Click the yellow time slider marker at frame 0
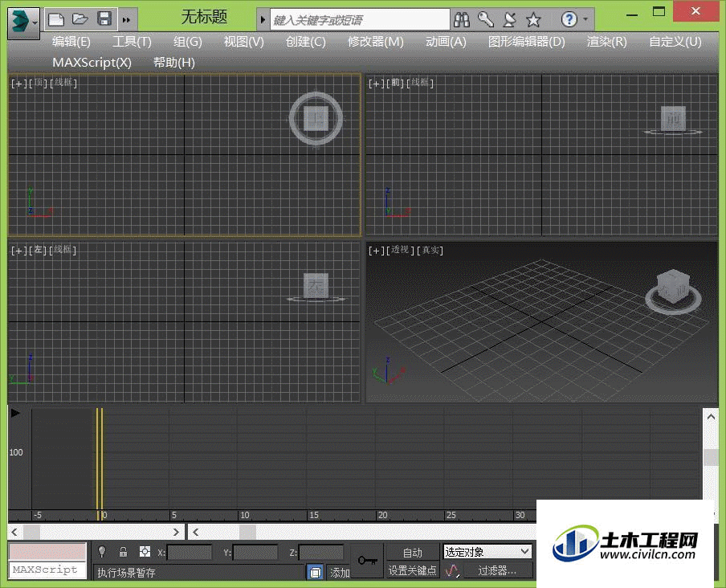This screenshot has height=588, width=726. pos(100,464)
